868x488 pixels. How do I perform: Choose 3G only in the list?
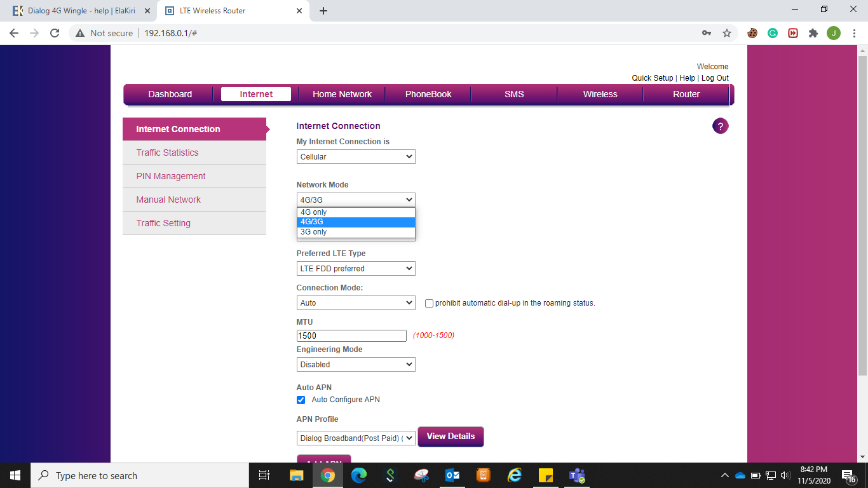356,232
